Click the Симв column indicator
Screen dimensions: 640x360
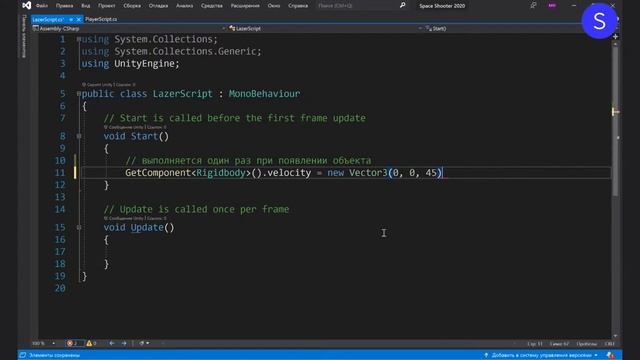click(559, 344)
